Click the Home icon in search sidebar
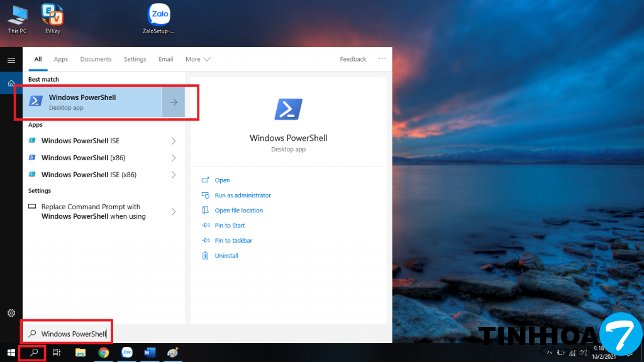 point(11,83)
